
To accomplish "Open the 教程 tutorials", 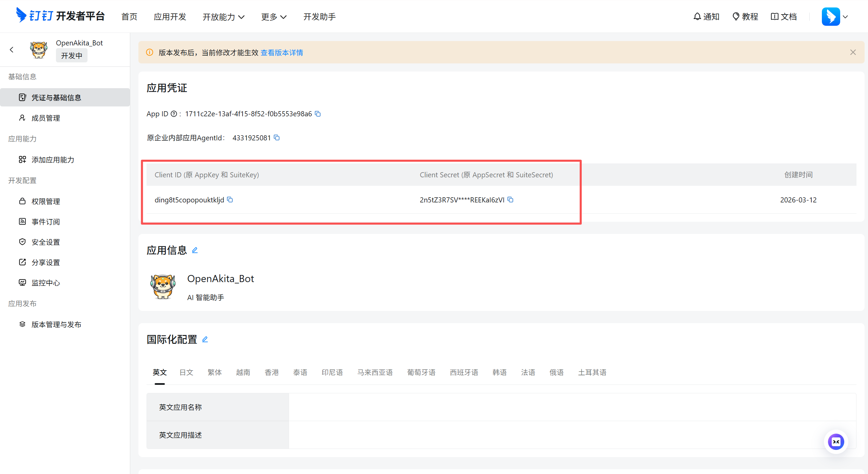I will (745, 17).
